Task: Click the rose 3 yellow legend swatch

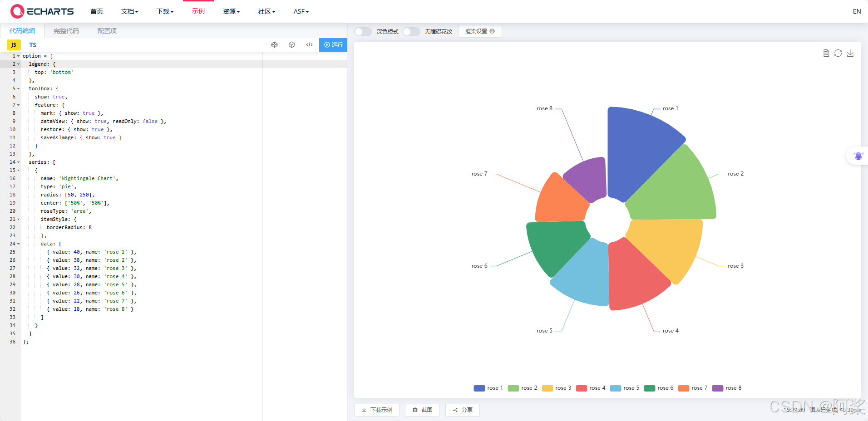Action: [548, 388]
